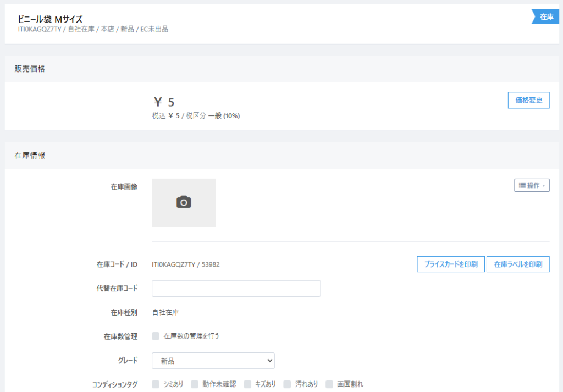Click 在庫ラベルを印刷 button

click(518, 264)
